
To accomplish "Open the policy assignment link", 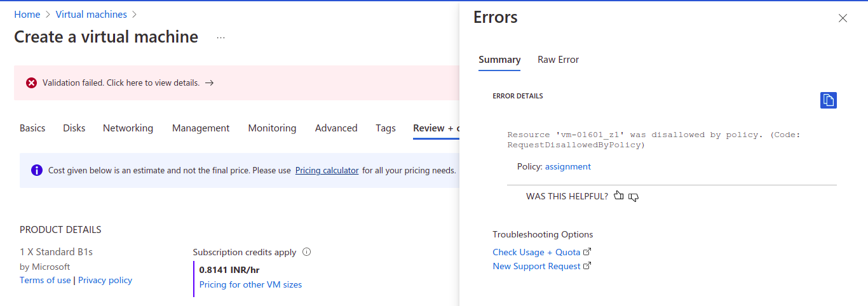I will (567, 166).
